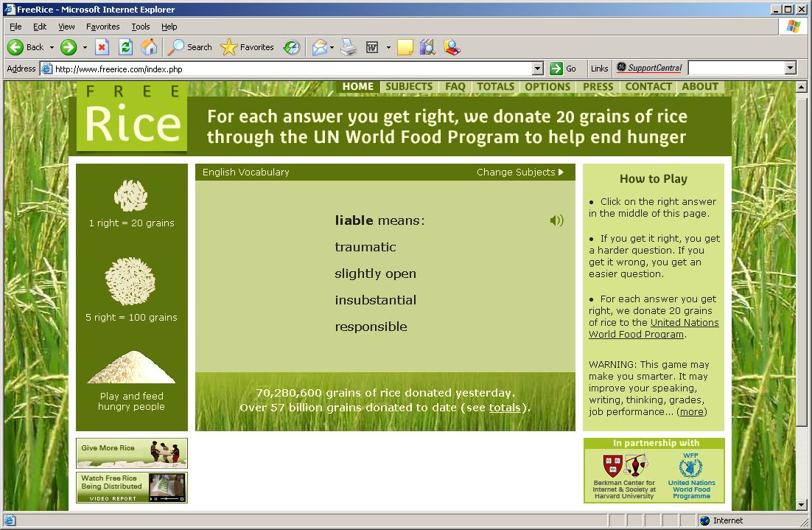Follow the "totals" link

pos(505,408)
